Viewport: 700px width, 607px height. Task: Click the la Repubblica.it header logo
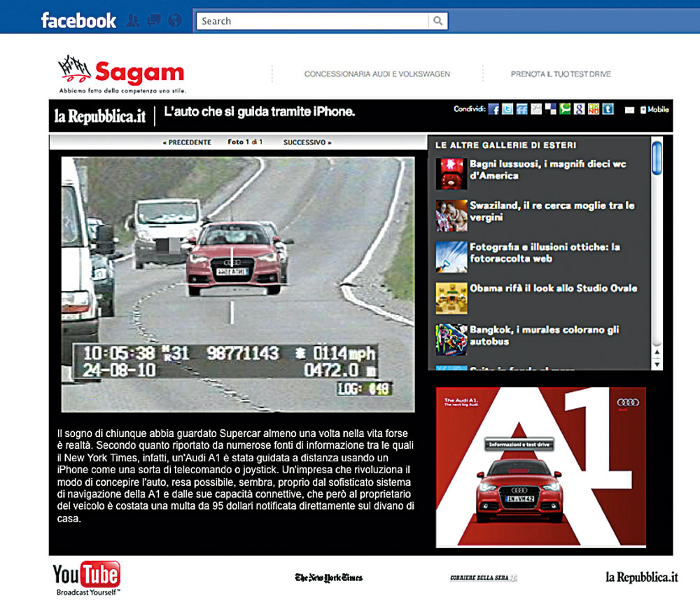tap(100, 116)
